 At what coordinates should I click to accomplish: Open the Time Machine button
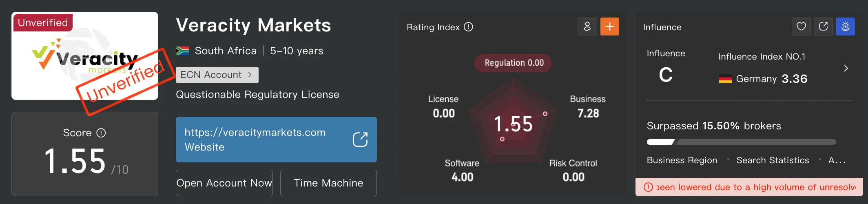pyautogui.click(x=328, y=183)
